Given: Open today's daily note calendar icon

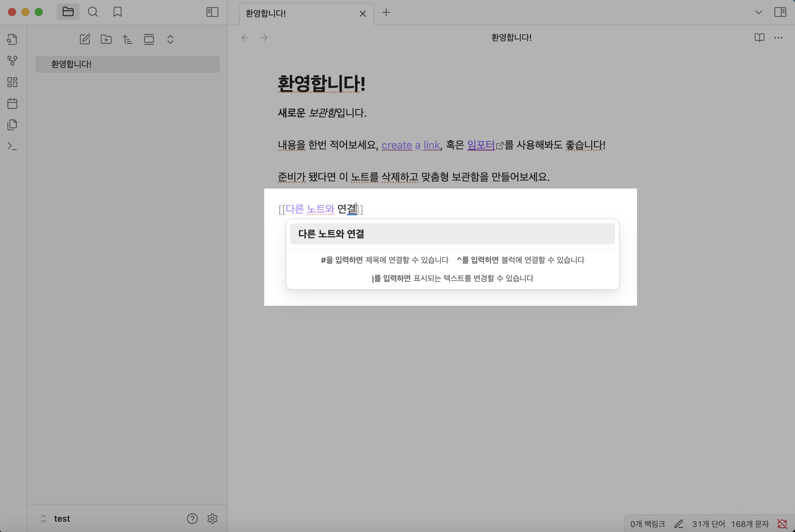Looking at the screenshot, I should (x=12, y=103).
